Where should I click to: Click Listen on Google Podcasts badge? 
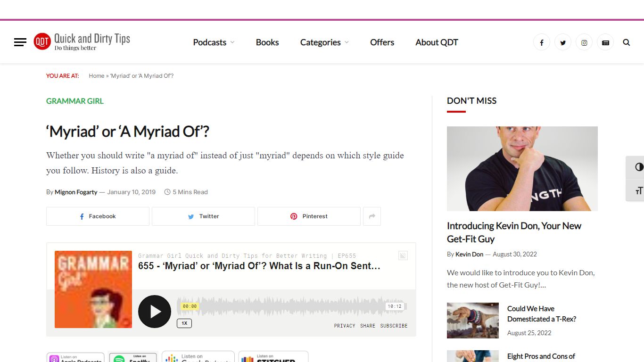[x=198, y=356]
